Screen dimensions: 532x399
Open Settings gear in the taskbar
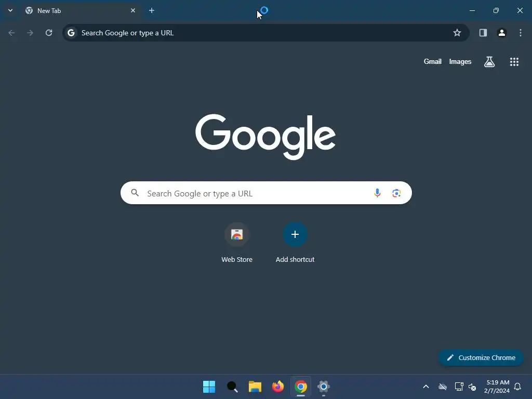coord(324,387)
